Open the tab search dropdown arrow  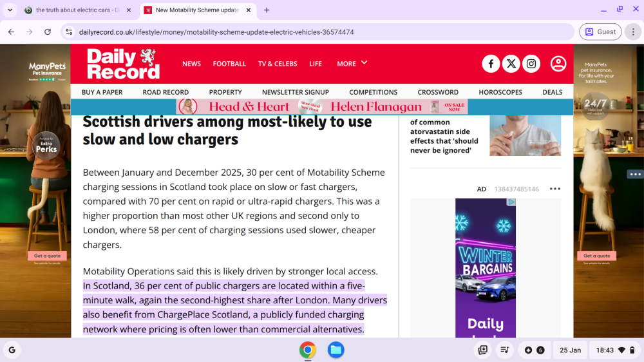click(x=10, y=10)
